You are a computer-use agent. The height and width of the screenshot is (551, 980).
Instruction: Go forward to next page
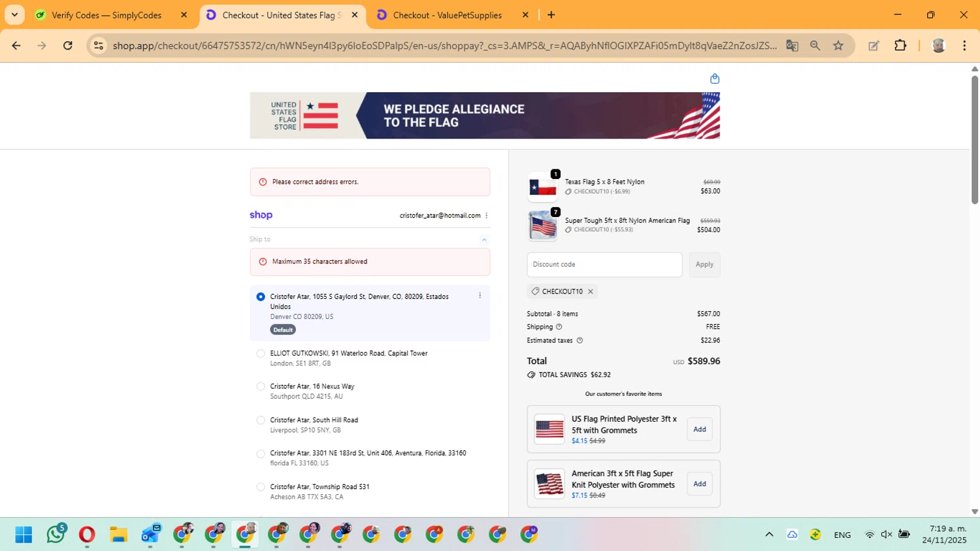[42, 46]
